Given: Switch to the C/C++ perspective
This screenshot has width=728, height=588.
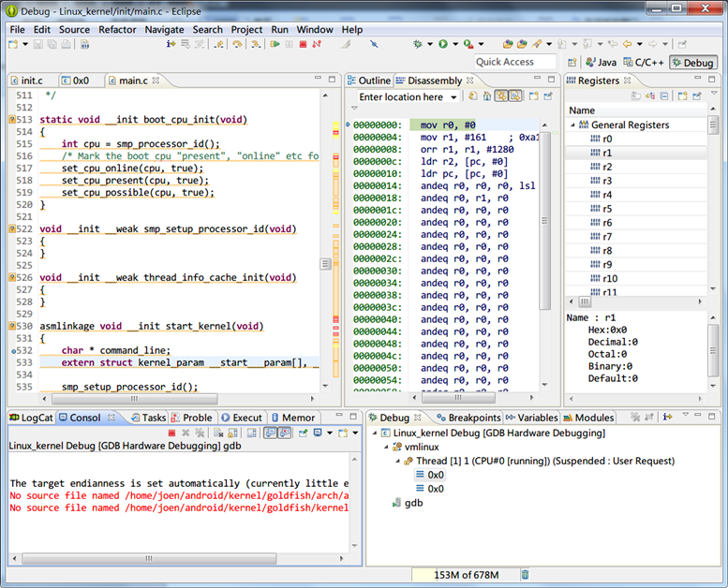Looking at the screenshot, I should 644,63.
